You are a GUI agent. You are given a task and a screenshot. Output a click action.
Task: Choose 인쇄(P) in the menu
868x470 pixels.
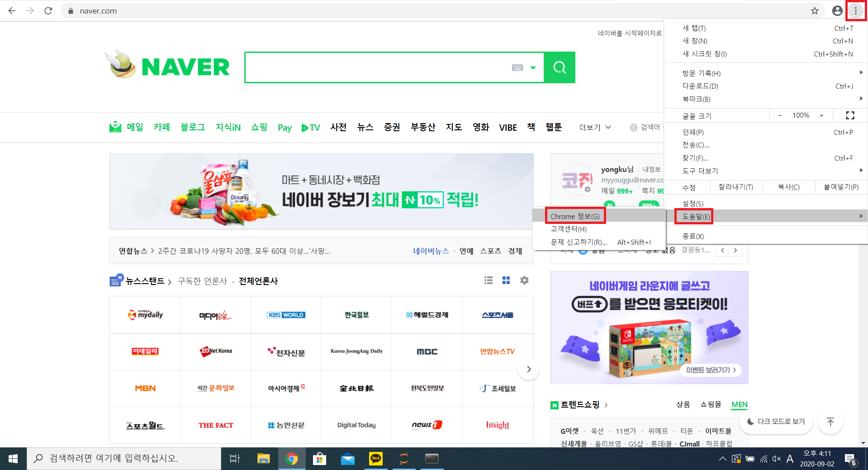point(766,132)
